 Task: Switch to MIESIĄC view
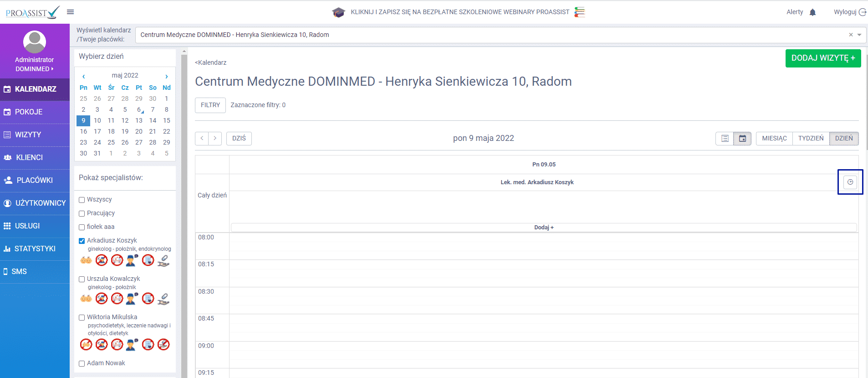coord(774,138)
